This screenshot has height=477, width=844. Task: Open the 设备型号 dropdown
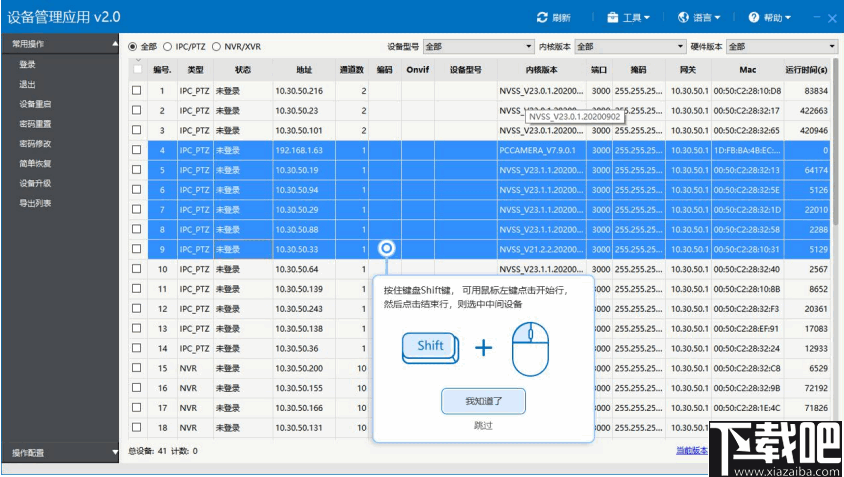(x=479, y=47)
